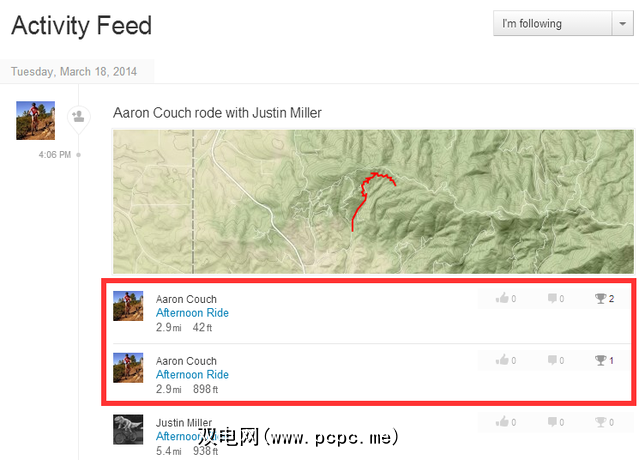The image size is (639, 460).
Task: Click the group ride icon on the timeline
Action: 78,117
